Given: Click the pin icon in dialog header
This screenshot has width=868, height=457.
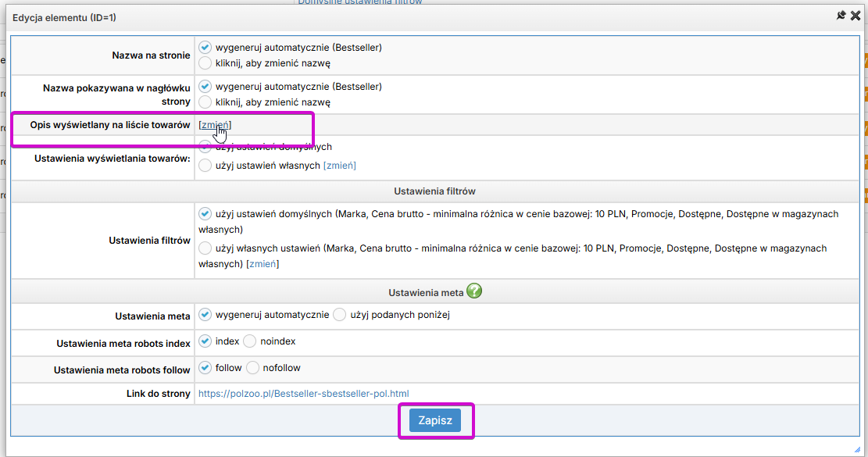Looking at the screenshot, I should [x=841, y=16].
